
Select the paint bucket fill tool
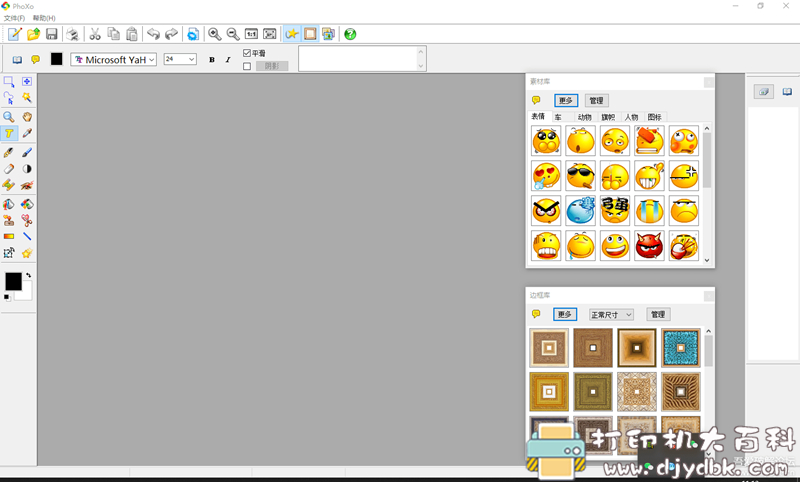[x=9, y=205]
